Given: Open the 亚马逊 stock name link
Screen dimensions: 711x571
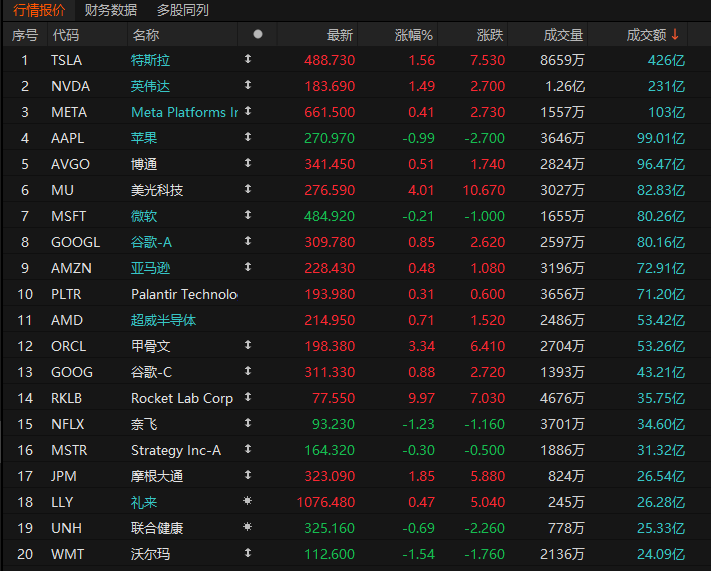Looking at the screenshot, I should click(150, 268).
